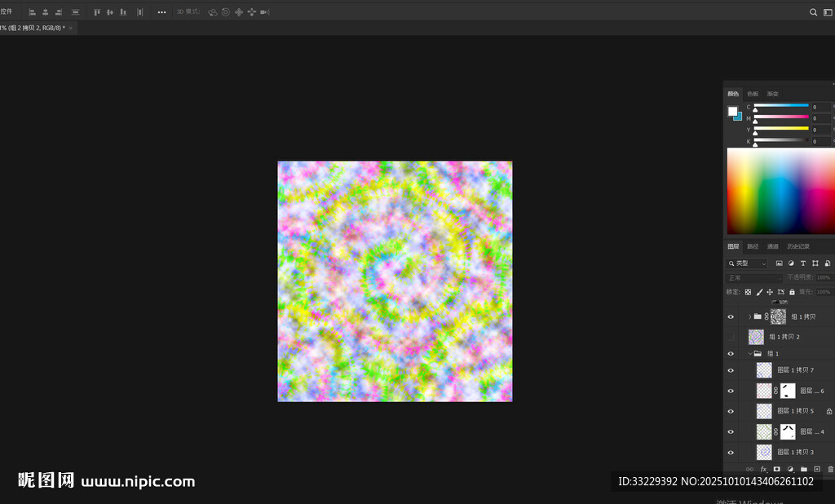Toggle lock all padlock icon
Image resolution: width=835 pixels, height=504 pixels.
point(792,292)
